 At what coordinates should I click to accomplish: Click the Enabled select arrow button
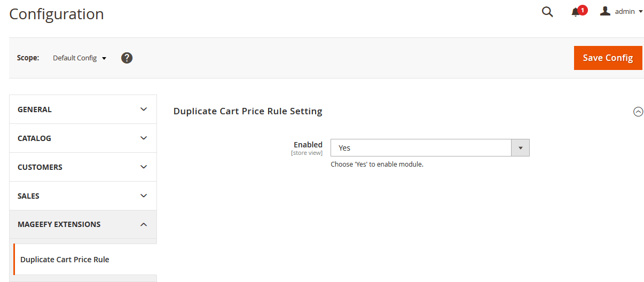[x=520, y=148]
